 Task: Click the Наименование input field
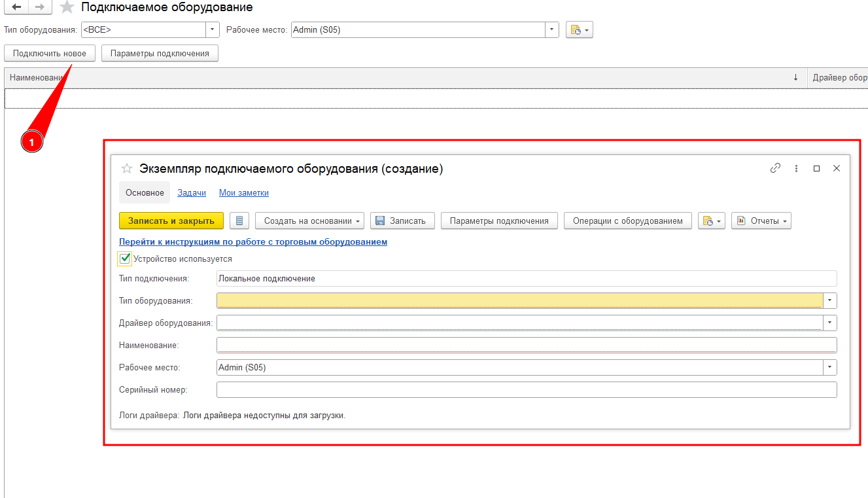point(527,345)
